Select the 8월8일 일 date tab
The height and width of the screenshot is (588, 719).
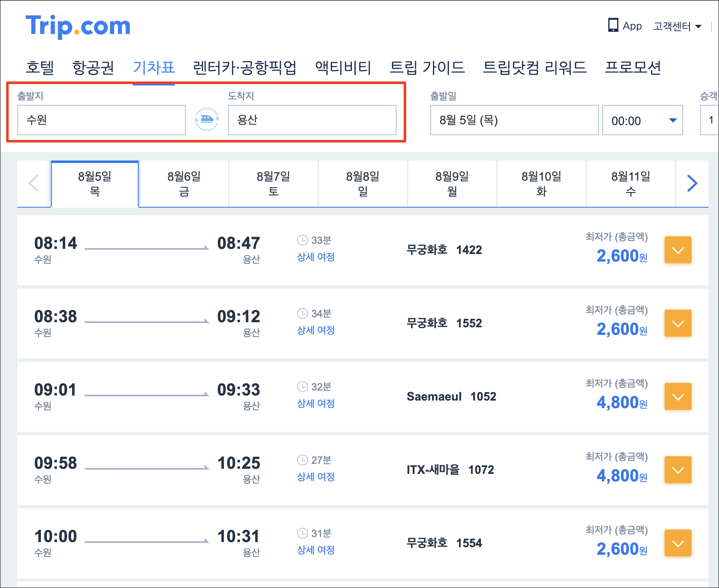click(363, 184)
